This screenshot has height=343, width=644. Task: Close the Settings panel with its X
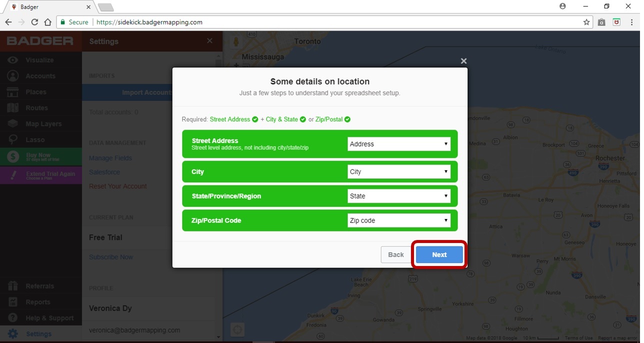[x=209, y=41]
